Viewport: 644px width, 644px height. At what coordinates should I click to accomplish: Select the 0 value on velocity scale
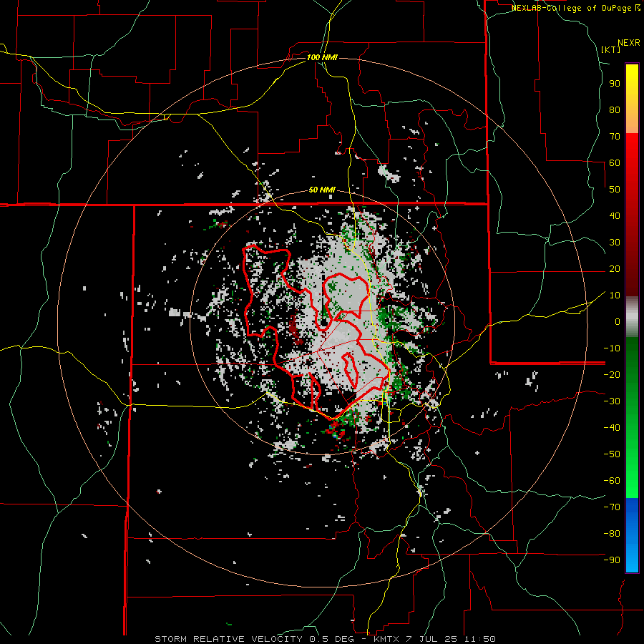click(x=618, y=322)
